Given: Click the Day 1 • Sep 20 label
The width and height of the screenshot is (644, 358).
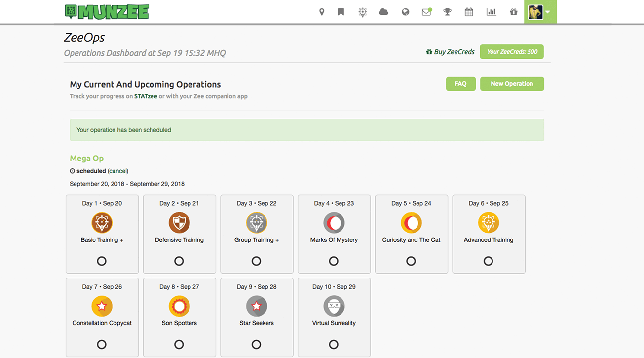Looking at the screenshot, I should 102,203.
